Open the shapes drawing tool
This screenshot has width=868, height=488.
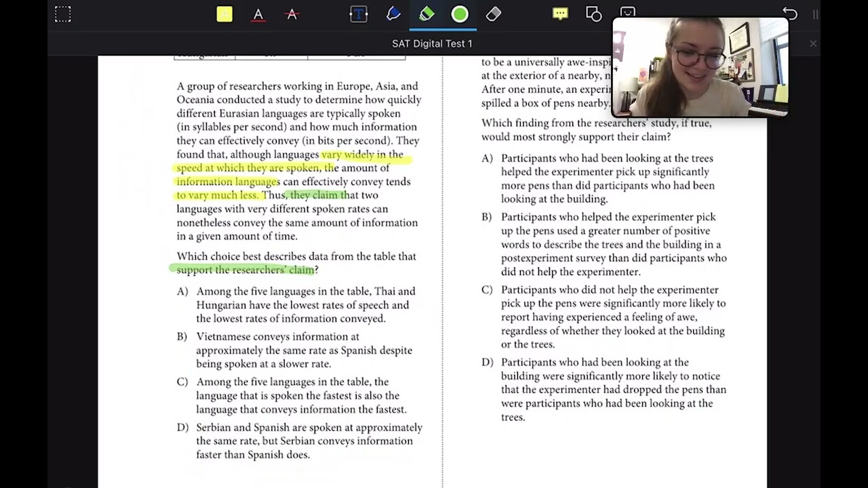pyautogui.click(x=594, y=14)
